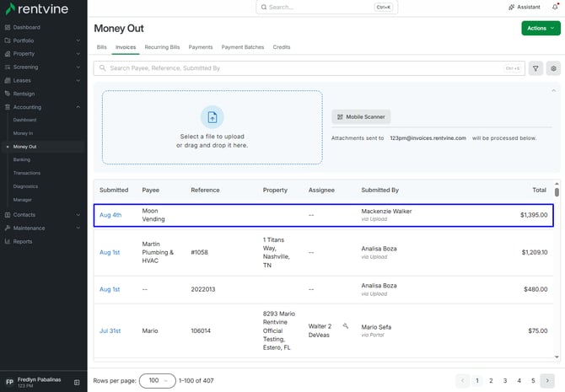Sort by the Total column header
This screenshot has width=565, height=392.
(539, 190)
